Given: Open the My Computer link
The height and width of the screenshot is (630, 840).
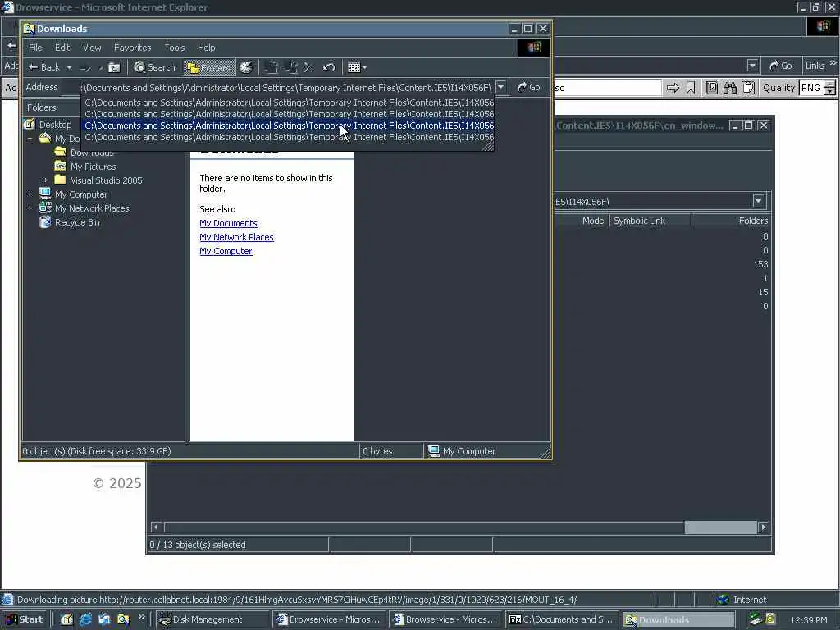Looking at the screenshot, I should pyautogui.click(x=226, y=251).
